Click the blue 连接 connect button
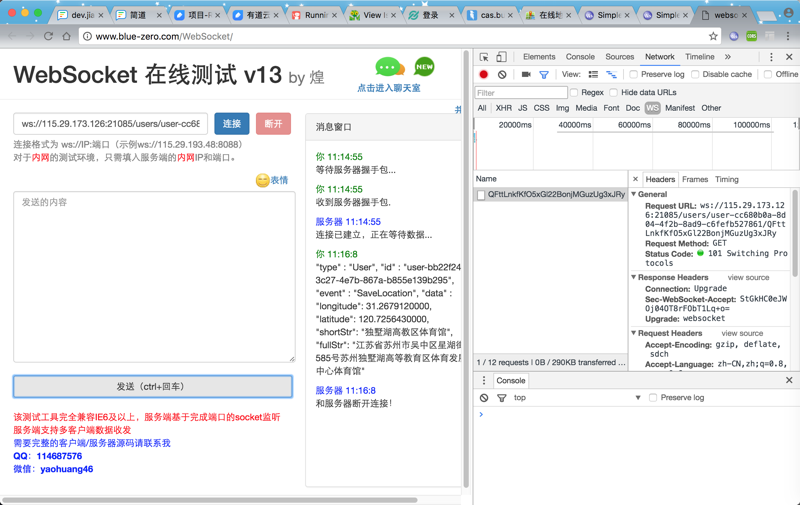 click(232, 123)
